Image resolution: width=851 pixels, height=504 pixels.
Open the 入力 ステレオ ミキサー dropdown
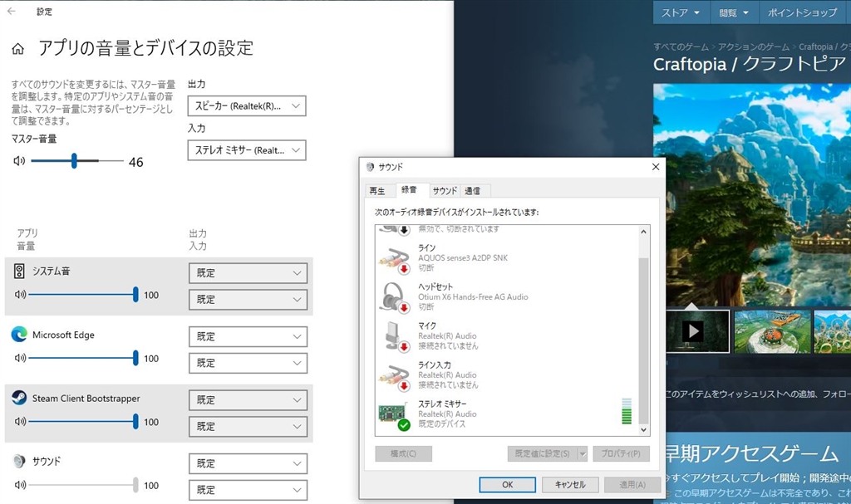247,150
